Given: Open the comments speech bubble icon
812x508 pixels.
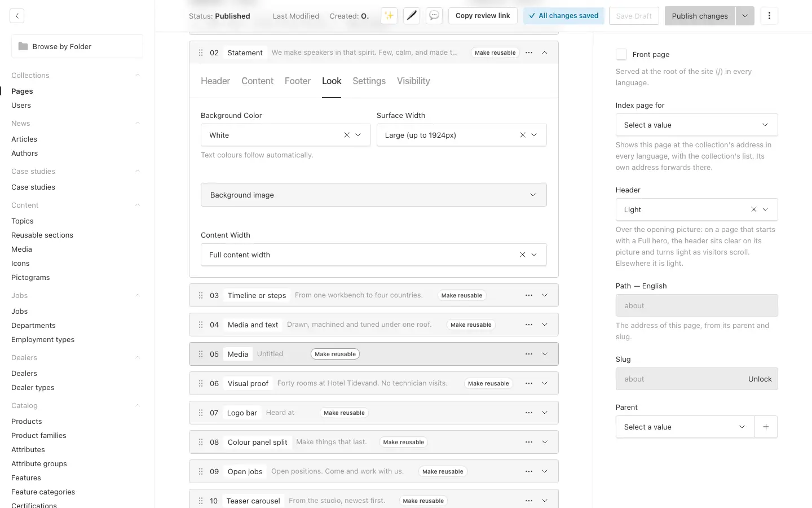Looking at the screenshot, I should 434,16.
